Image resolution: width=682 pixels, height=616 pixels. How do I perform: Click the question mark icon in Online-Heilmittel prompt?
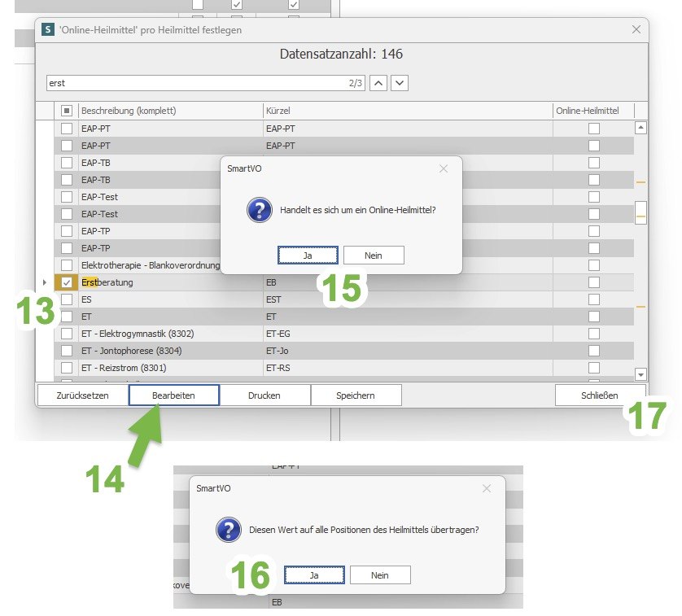[x=259, y=210]
